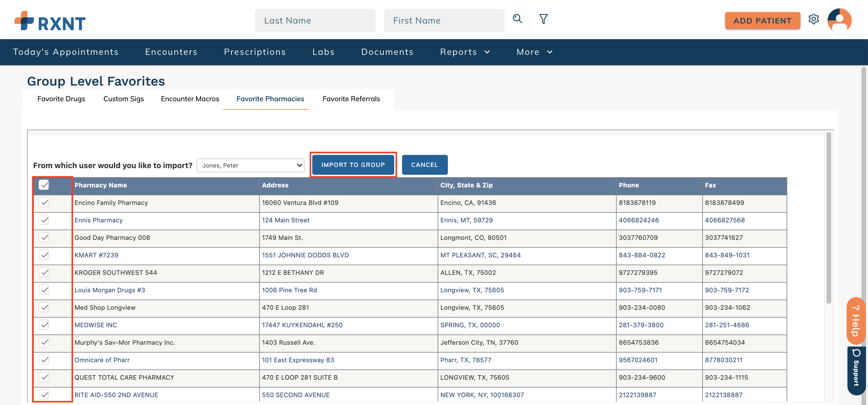Go to Prescriptions
The height and width of the screenshot is (405, 868).
[255, 52]
